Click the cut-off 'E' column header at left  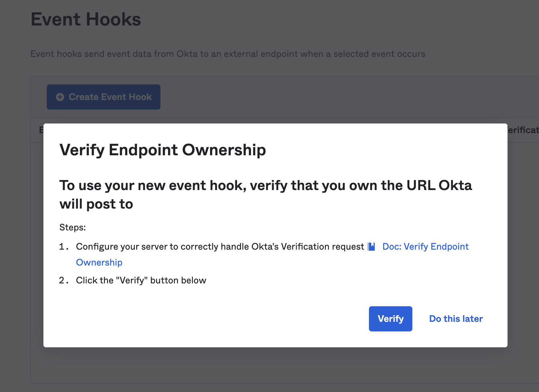[x=41, y=130]
